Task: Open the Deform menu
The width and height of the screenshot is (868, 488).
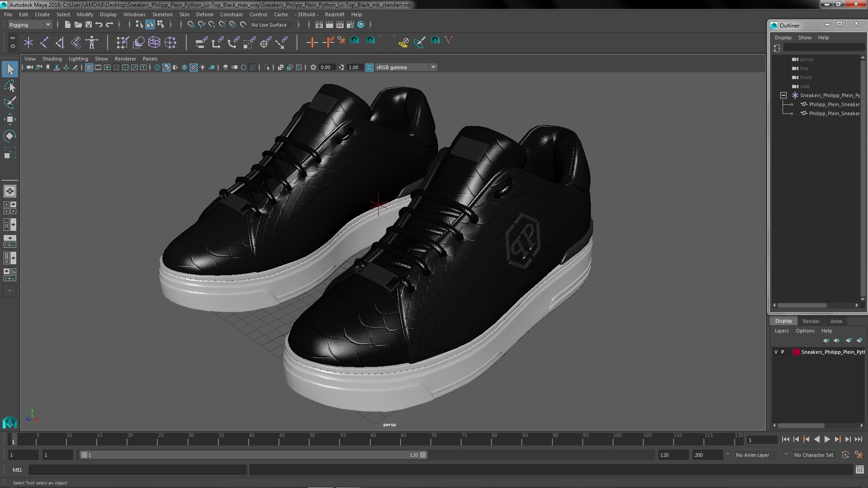Action: pyautogui.click(x=204, y=14)
